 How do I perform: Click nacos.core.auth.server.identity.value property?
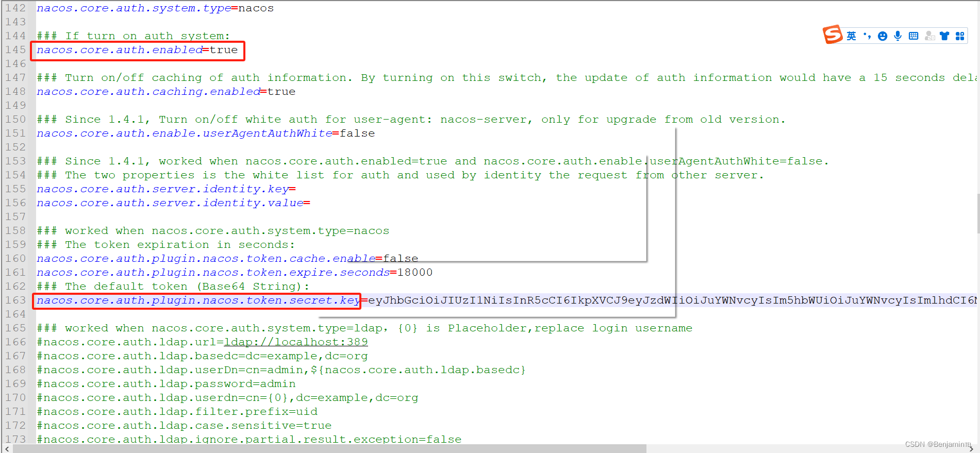170,203
